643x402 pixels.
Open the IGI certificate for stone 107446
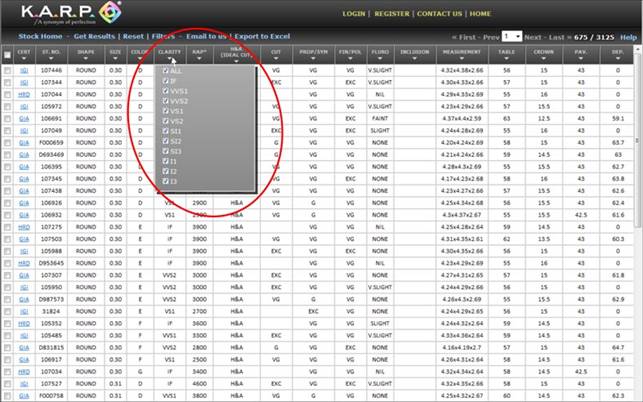click(x=23, y=72)
